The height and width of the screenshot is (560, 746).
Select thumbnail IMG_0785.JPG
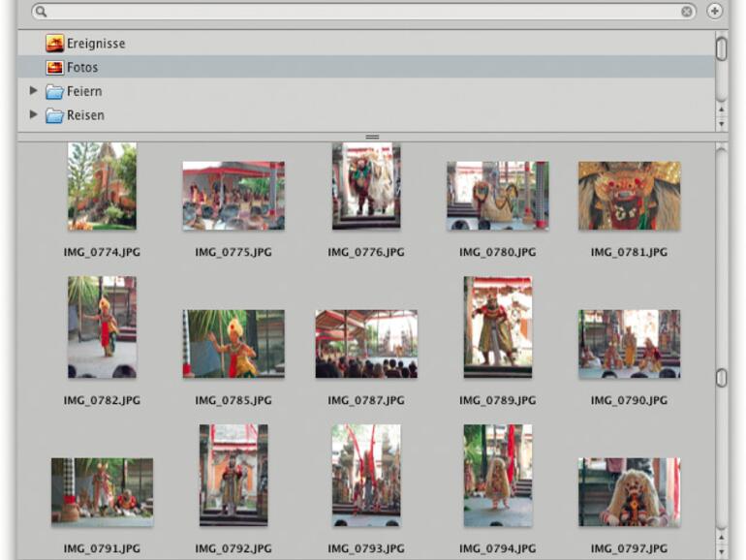coord(233,344)
